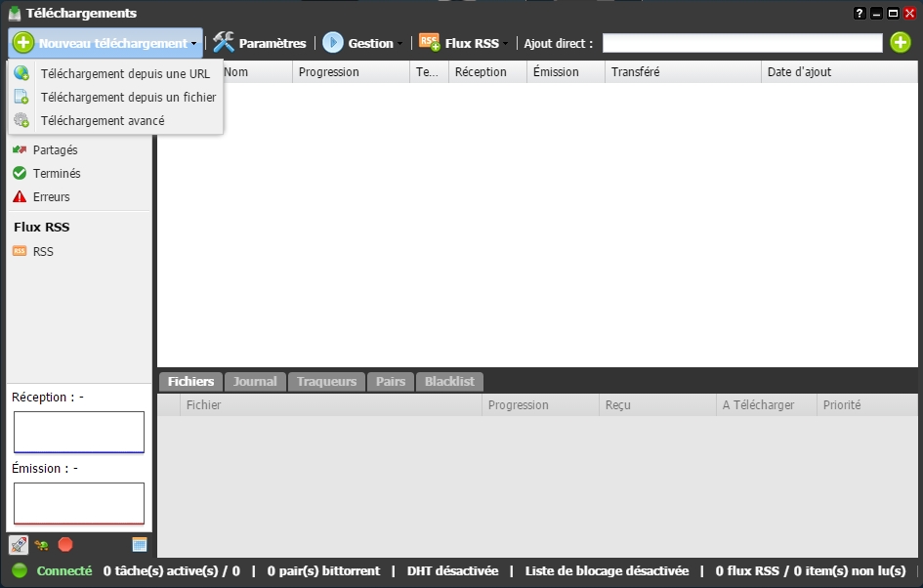Focus the Ajout direct input field

tap(742, 43)
